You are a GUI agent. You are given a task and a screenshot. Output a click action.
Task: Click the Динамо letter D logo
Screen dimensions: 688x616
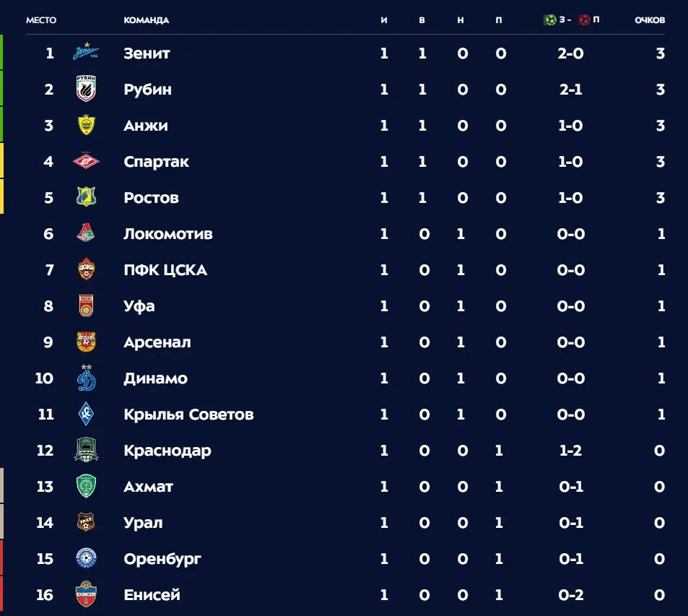point(87,378)
